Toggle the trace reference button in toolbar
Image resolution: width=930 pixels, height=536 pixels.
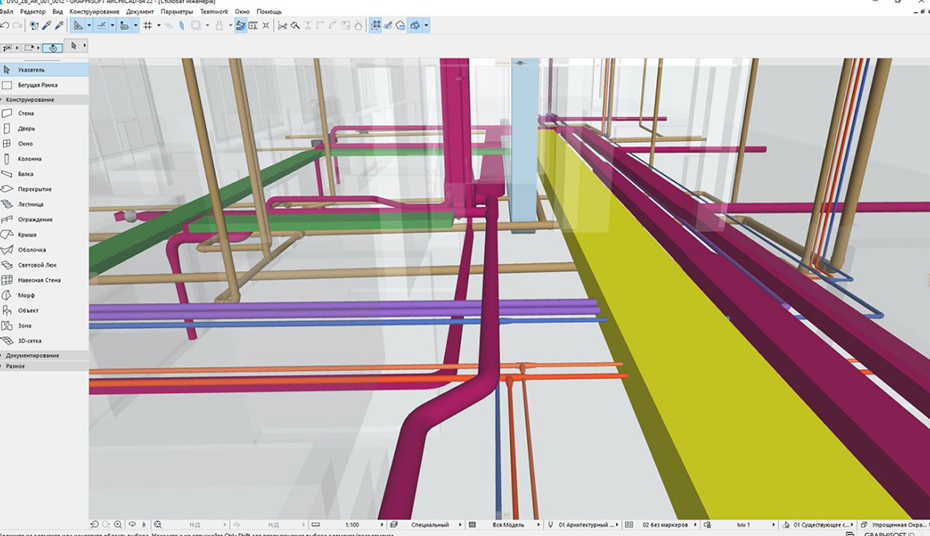[x=240, y=25]
